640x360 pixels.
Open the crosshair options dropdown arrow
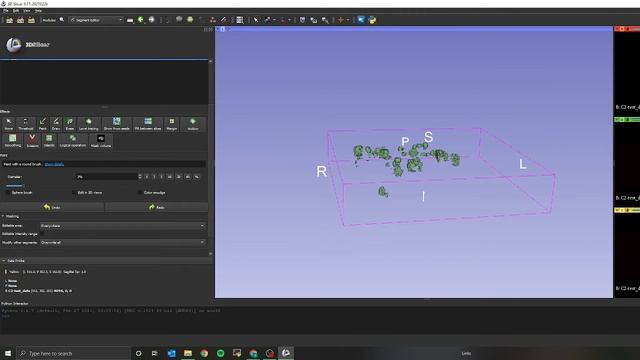click(348, 20)
